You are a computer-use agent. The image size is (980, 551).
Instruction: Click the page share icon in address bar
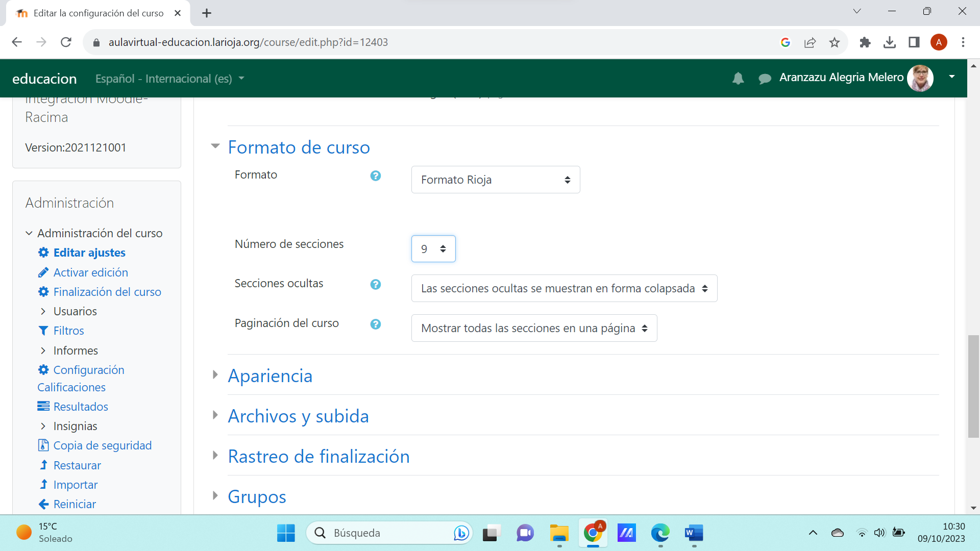tap(810, 42)
